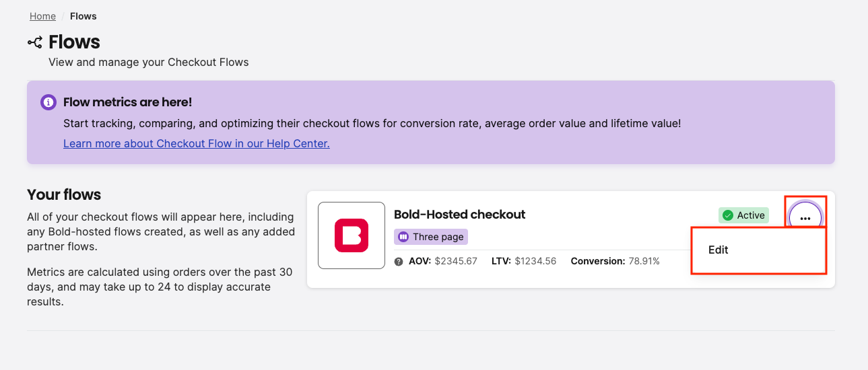Click the main Flows page heading text
The height and width of the screenshot is (370, 868).
74,42
